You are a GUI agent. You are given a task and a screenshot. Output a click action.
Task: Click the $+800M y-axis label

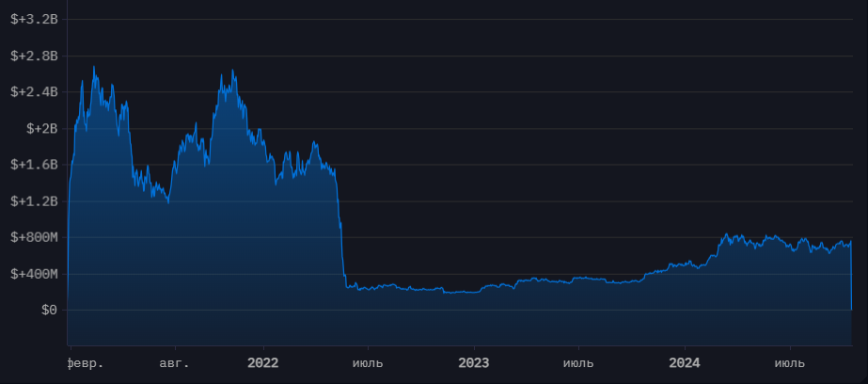click(x=34, y=238)
